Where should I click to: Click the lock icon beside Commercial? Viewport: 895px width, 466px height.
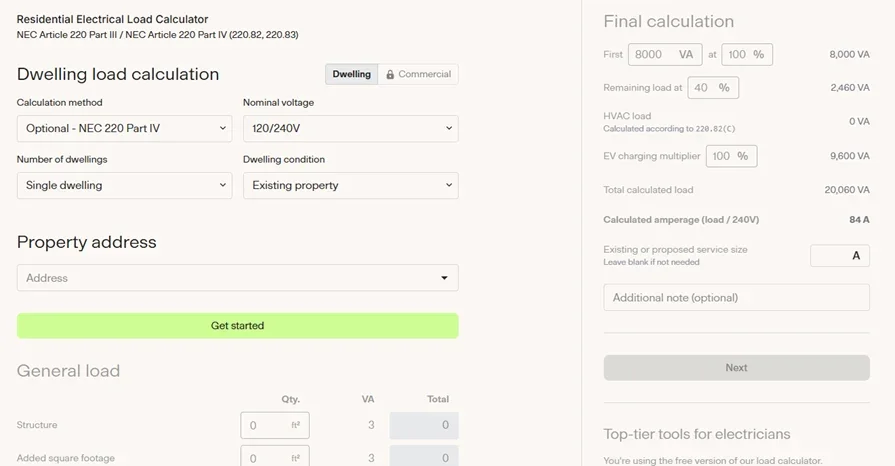pyautogui.click(x=390, y=74)
